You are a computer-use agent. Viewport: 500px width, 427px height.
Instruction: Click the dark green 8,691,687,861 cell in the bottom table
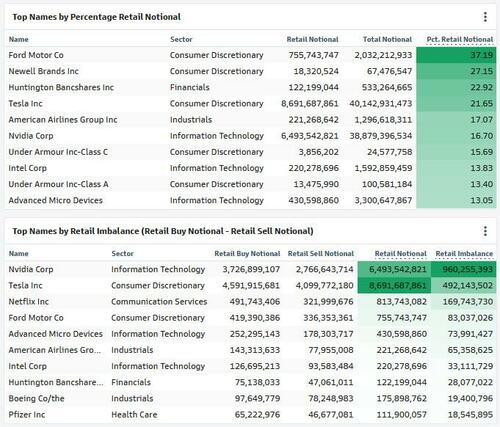[x=394, y=286]
